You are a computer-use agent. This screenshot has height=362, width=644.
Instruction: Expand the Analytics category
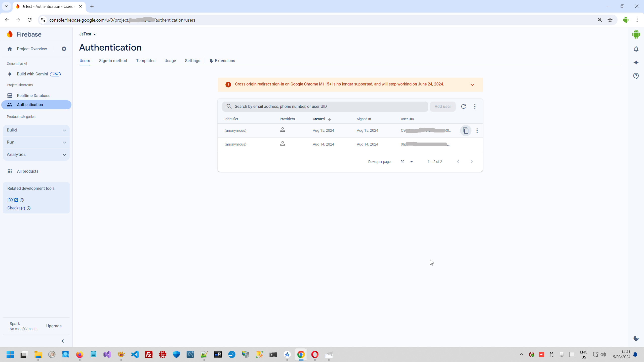[36, 154]
